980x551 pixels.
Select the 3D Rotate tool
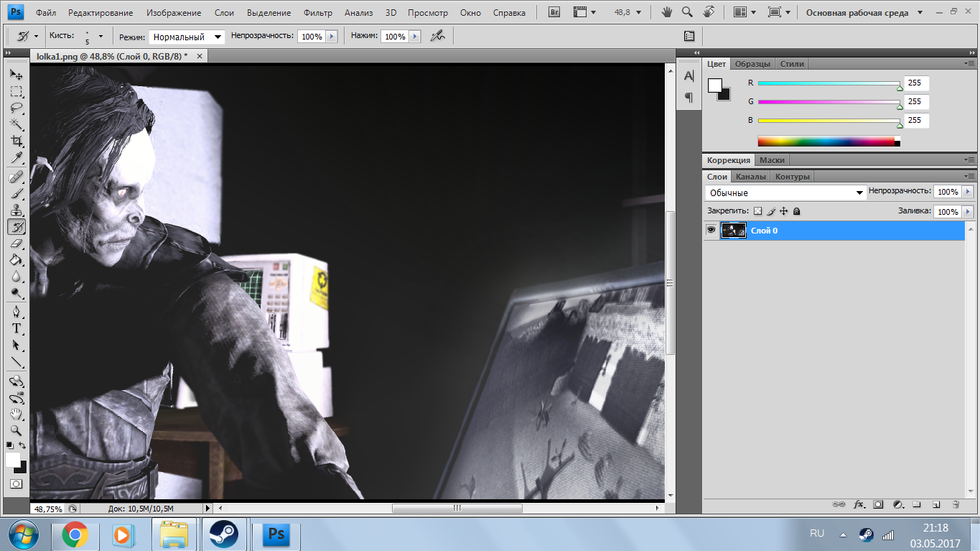(16, 381)
